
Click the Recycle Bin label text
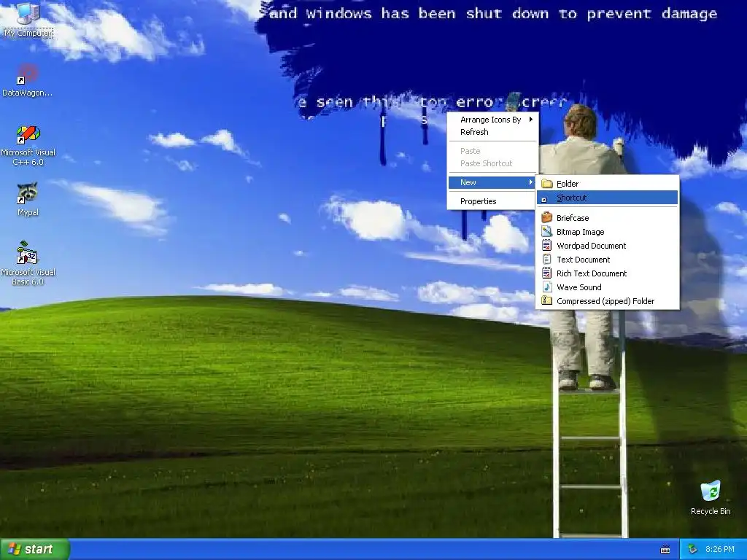pos(711,511)
